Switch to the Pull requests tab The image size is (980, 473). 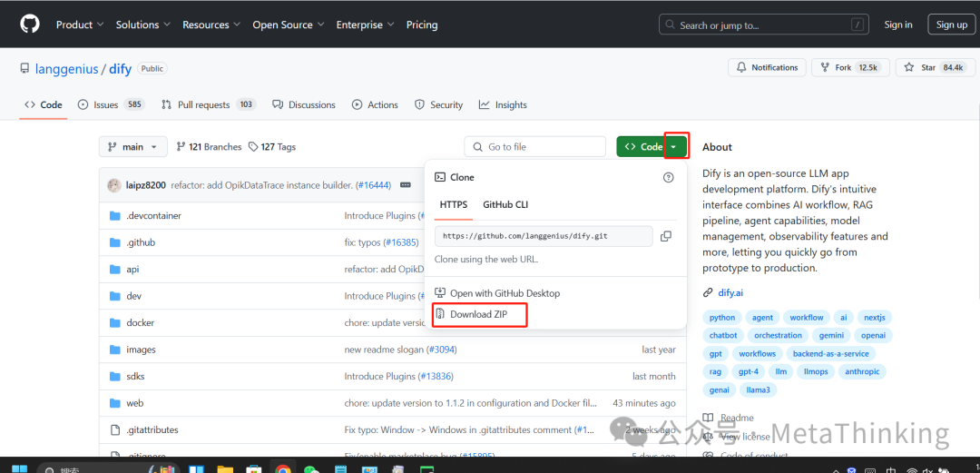tap(209, 104)
